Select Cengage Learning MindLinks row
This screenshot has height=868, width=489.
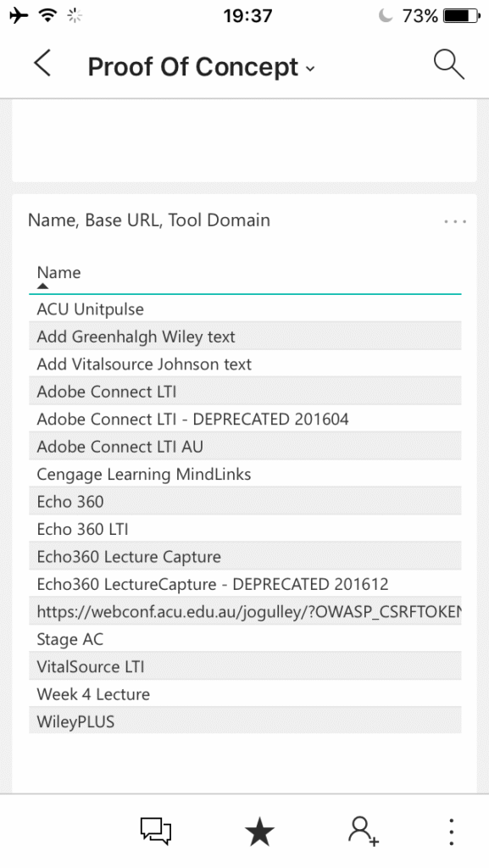(245, 474)
